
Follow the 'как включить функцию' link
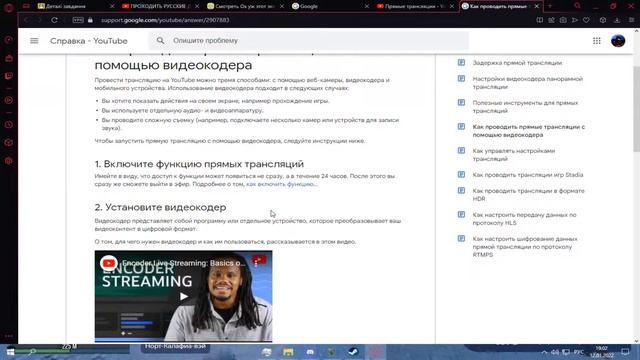[x=282, y=184]
